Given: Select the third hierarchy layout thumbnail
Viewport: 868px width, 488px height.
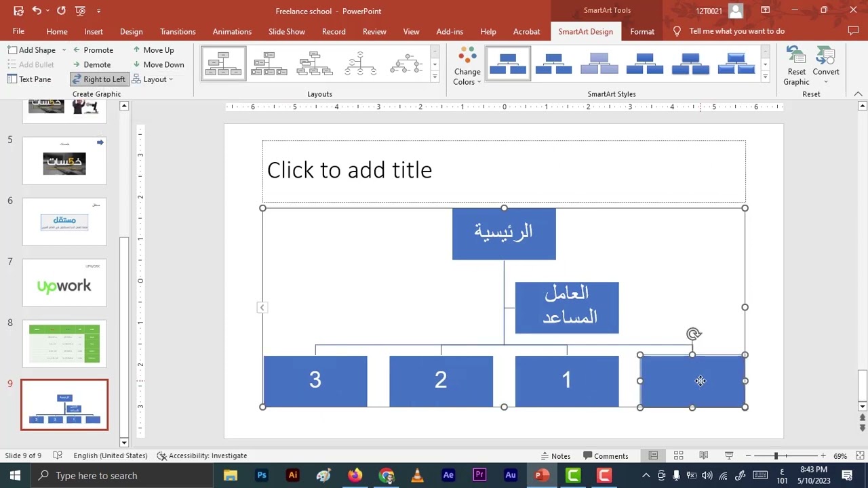Looking at the screenshot, I should pyautogui.click(x=315, y=64).
